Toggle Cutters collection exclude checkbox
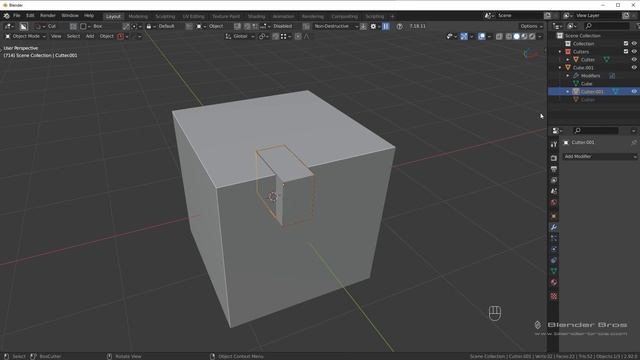 tap(626, 51)
